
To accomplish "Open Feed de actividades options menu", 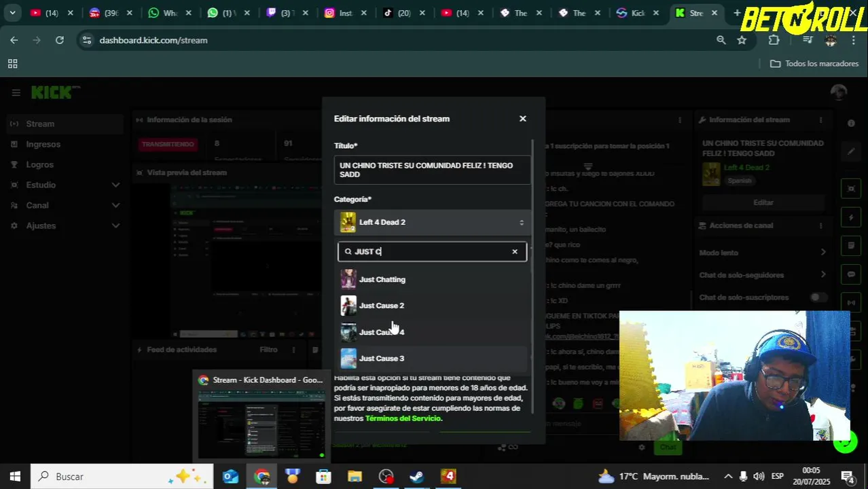I will click(293, 350).
